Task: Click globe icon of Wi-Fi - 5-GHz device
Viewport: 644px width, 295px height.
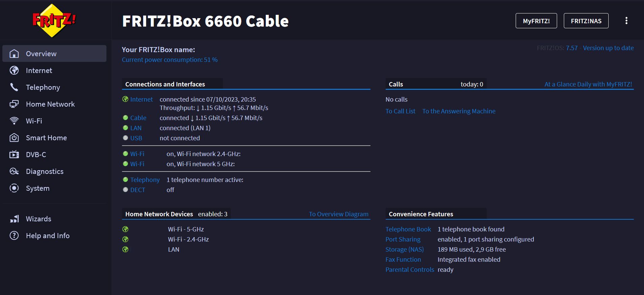Action: pos(125,229)
